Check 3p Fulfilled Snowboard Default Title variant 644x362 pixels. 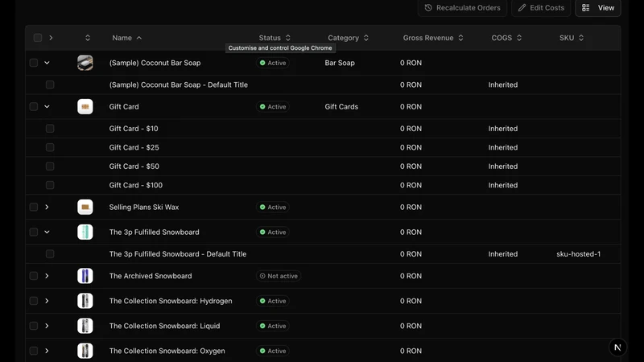click(50, 254)
